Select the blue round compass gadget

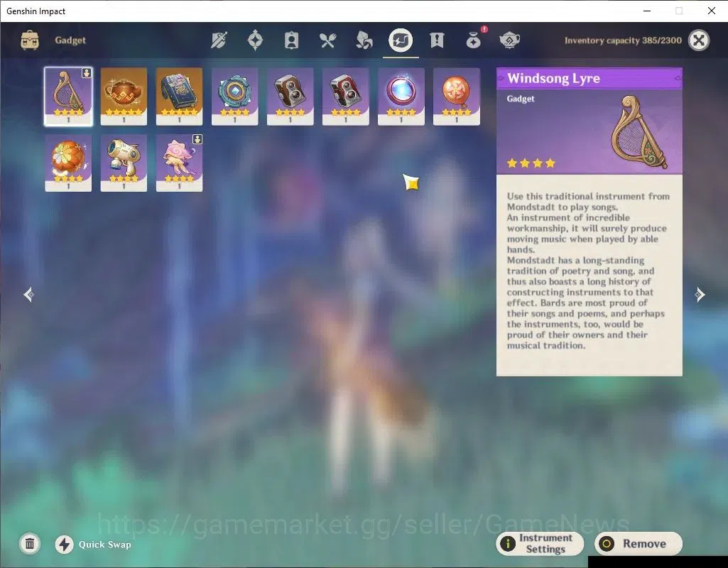[234, 97]
